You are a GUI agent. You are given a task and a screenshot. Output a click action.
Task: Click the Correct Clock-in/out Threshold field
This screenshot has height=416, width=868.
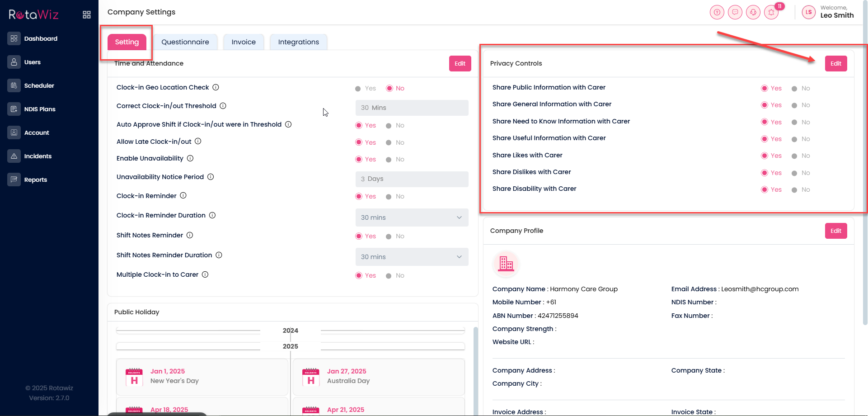click(412, 108)
